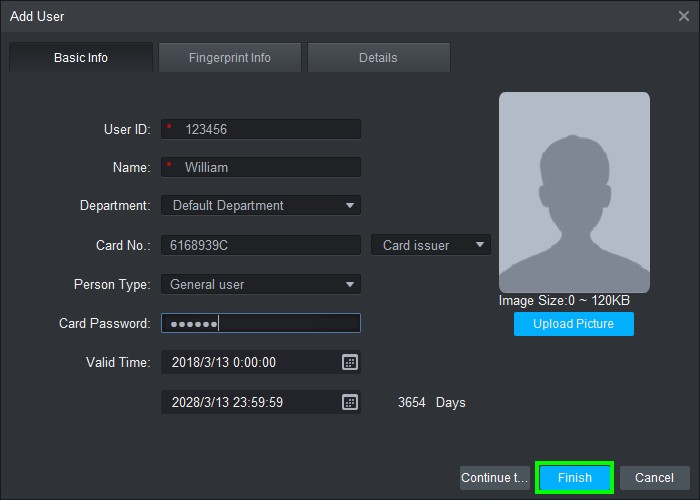Open the end date calendar picker icon
This screenshot has width=700, height=500.
click(x=350, y=402)
